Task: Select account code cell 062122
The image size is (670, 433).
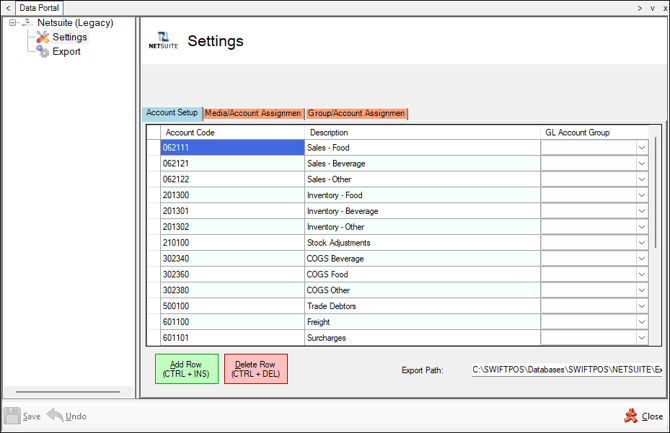Action: pos(232,180)
